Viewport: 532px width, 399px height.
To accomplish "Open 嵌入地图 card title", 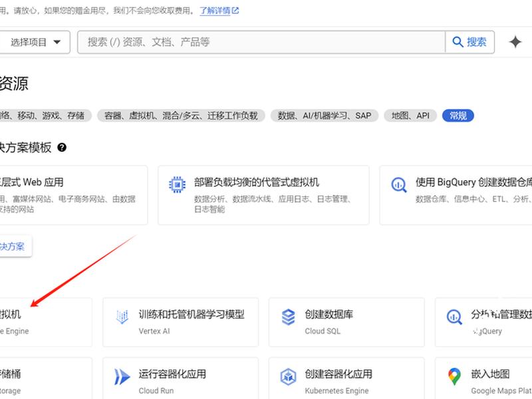I will tap(490, 374).
